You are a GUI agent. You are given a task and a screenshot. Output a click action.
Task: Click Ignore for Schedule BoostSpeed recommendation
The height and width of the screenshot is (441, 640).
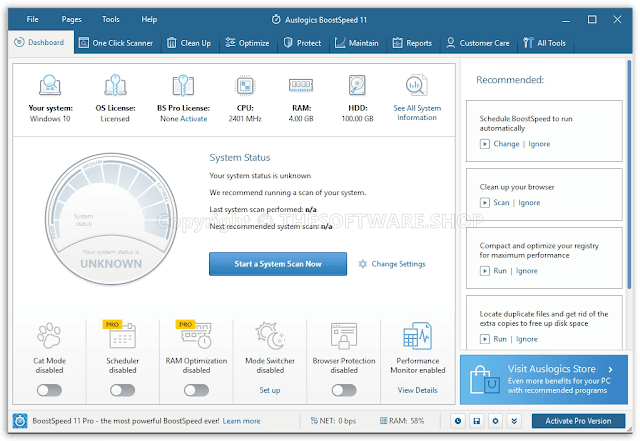coord(539,144)
